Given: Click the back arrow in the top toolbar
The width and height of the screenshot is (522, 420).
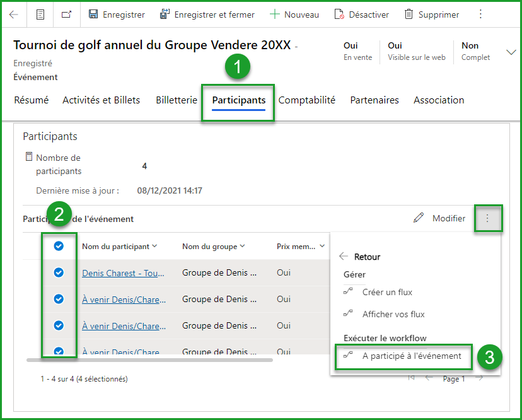Looking at the screenshot, I should 14,15.
